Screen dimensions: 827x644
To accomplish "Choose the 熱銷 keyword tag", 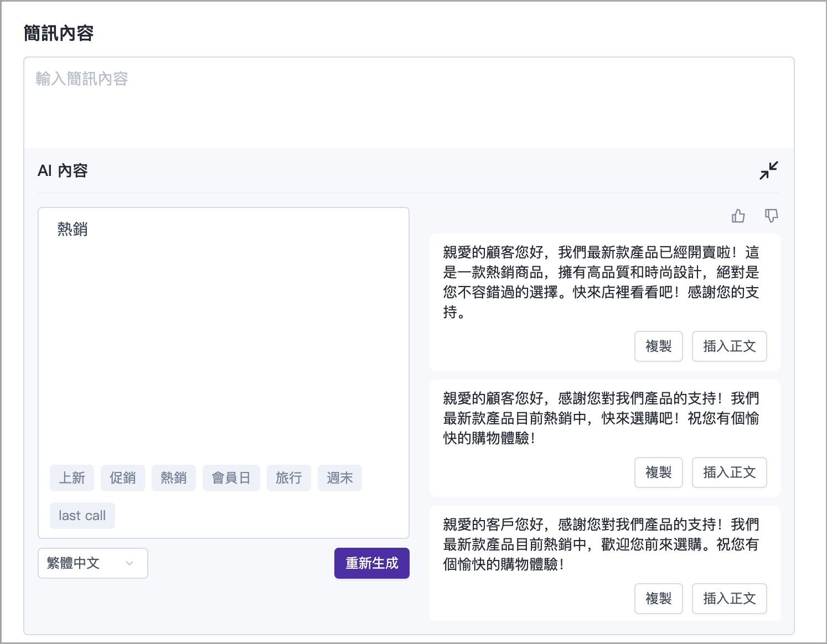I will (173, 478).
